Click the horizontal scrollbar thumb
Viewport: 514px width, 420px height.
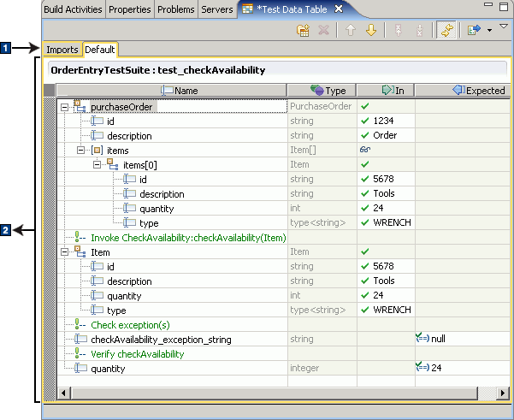274,393
